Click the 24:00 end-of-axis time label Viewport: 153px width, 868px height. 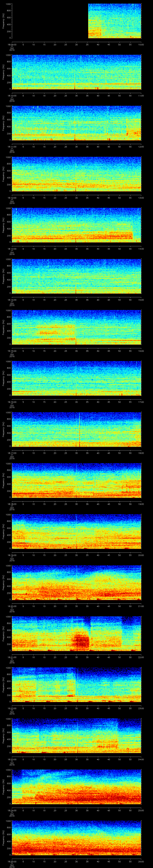pyautogui.click(x=141, y=759)
